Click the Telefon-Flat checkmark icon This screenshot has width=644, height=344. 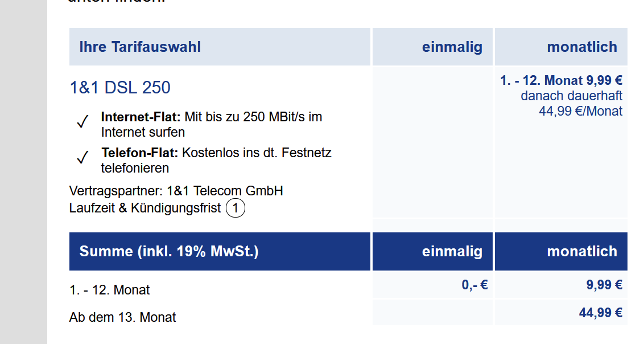coord(82,157)
